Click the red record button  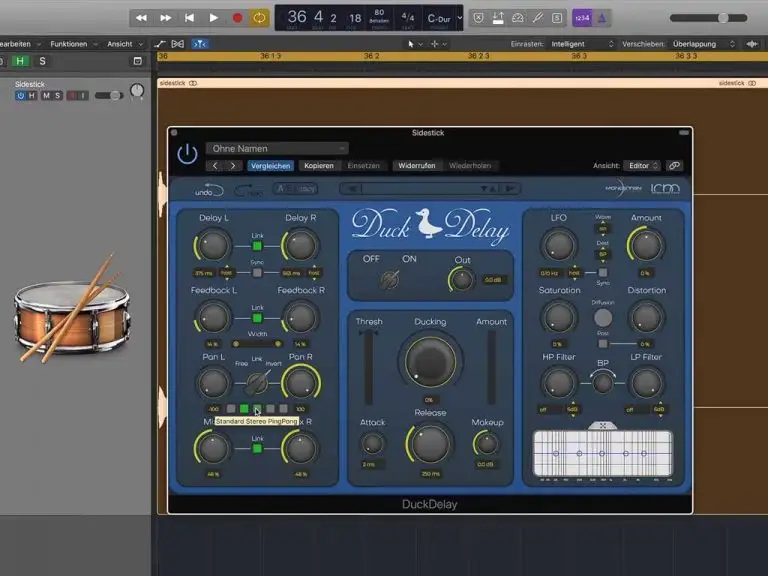click(238, 18)
